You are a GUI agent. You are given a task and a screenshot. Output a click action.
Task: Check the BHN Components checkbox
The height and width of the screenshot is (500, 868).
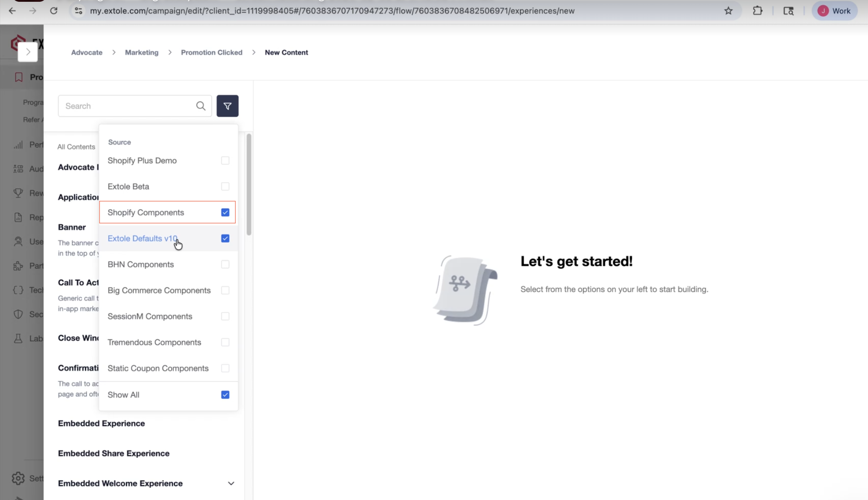[225, 264]
